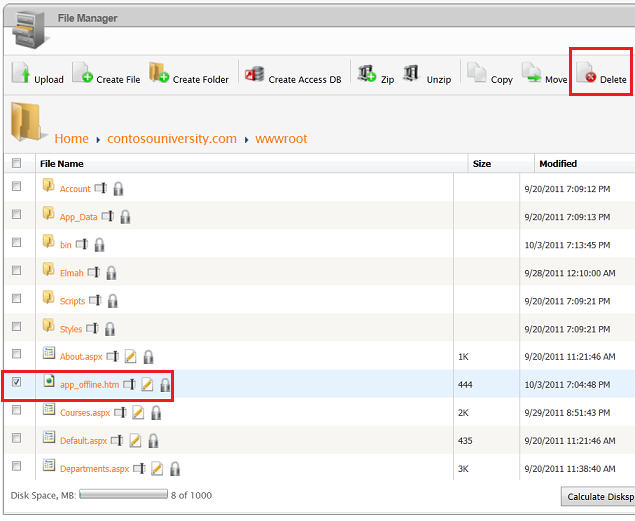Open Create Access DB tool
635x521 pixels.
255,74
